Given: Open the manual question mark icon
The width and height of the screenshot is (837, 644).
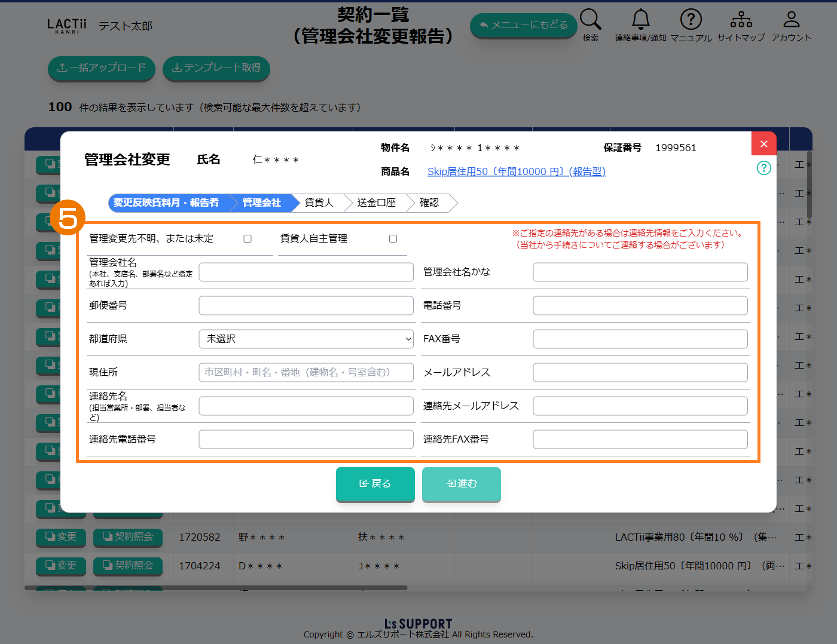Looking at the screenshot, I should 691,20.
